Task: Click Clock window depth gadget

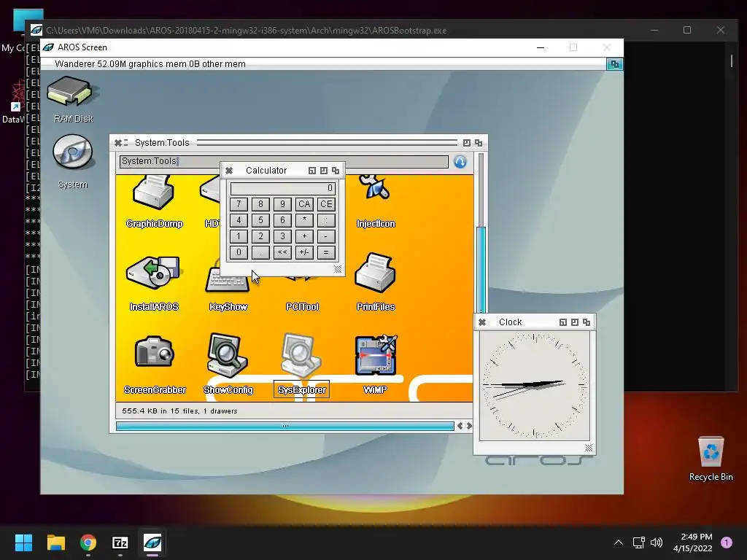Action: (x=587, y=322)
